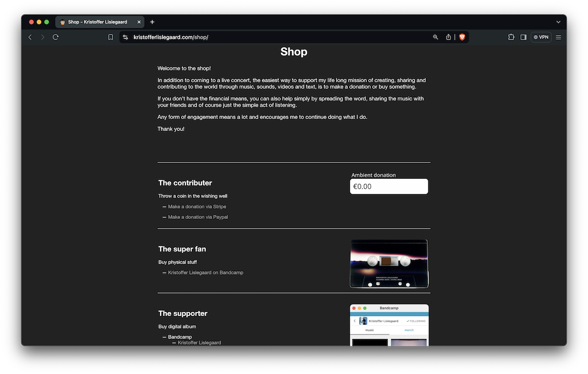Click the Make a donation via Stripe link
The height and width of the screenshot is (374, 588).
click(x=197, y=207)
